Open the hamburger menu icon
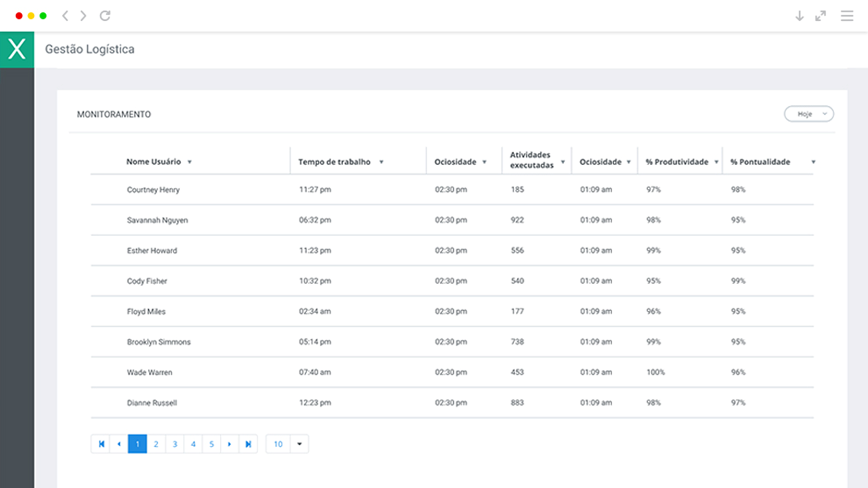 [x=847, y=16]
